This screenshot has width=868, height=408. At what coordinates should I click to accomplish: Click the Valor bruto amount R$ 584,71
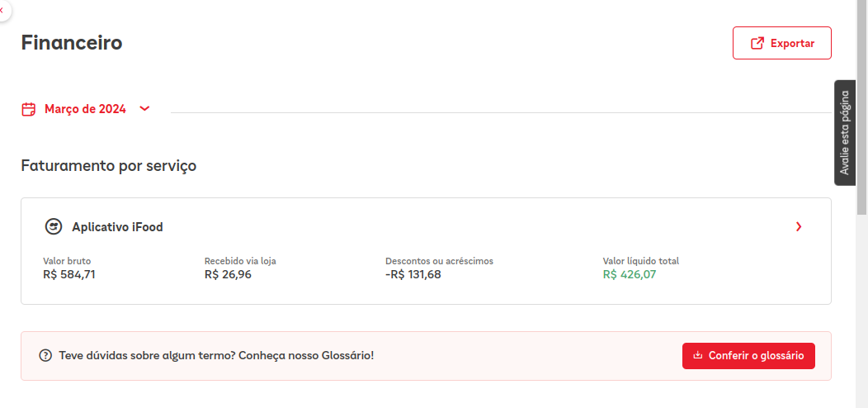(69, 274)
